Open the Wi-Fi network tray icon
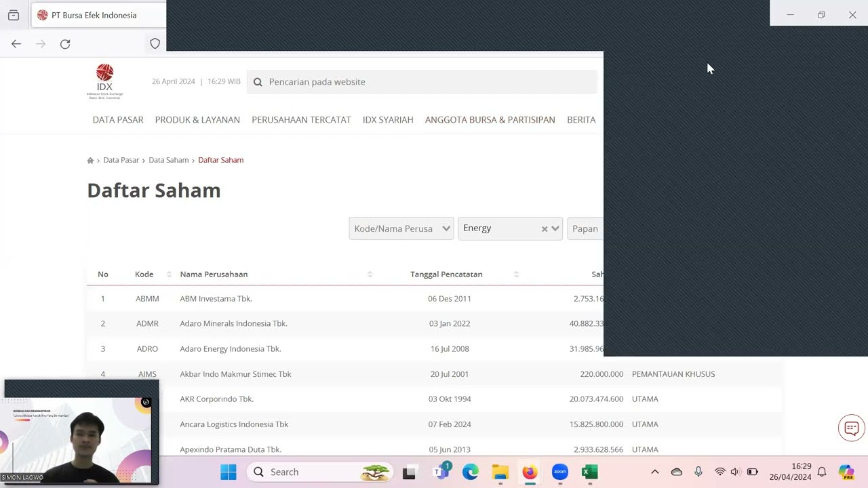This screenshot has width=868, height=488. coord(719,472)
